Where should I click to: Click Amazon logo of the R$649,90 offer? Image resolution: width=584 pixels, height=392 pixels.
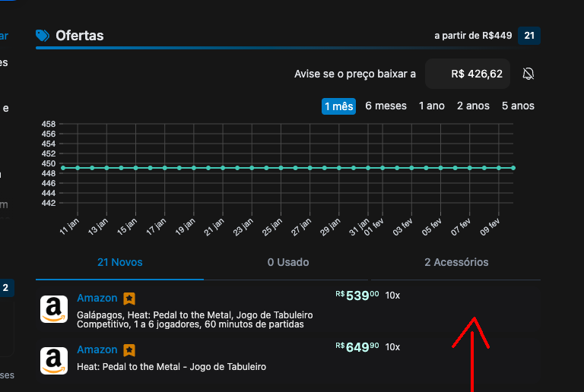52,361
